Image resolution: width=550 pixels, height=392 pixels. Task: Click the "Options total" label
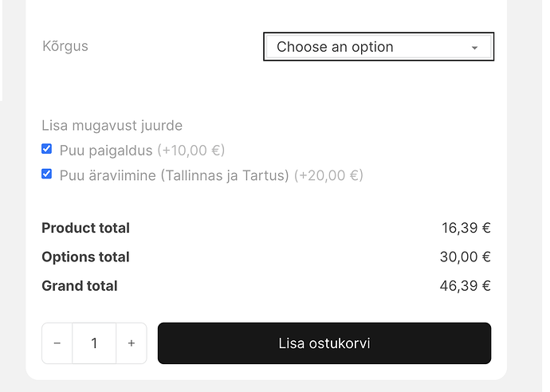[85, 257]
